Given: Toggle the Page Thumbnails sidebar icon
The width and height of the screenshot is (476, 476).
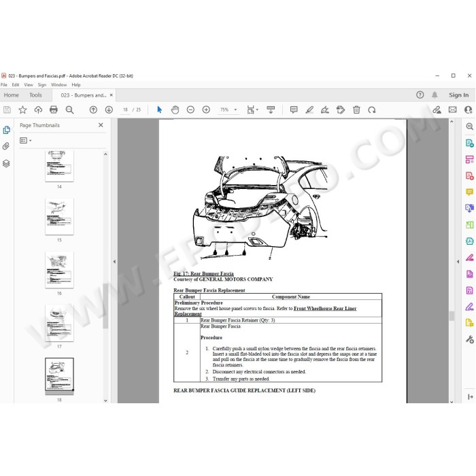Looking at the screenshot, I should point(6,130).
